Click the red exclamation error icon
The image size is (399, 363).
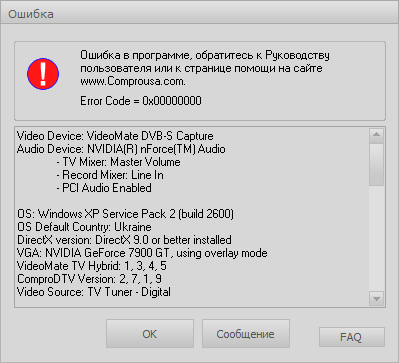43,74
